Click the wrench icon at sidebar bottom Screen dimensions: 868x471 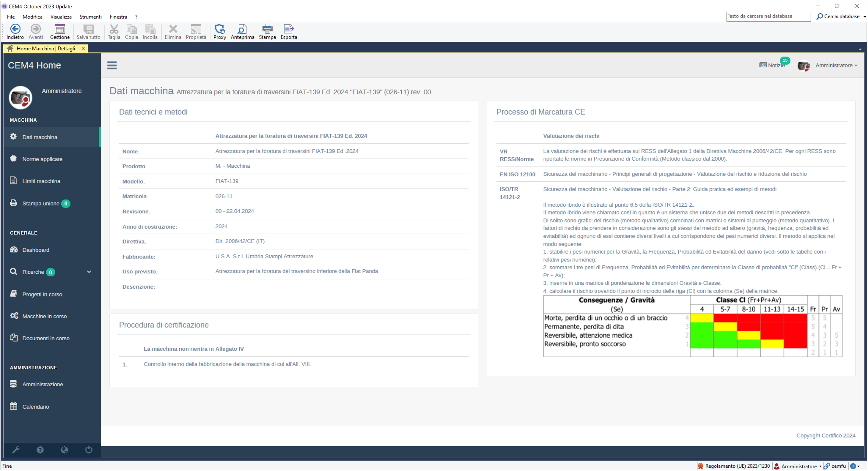point(16,450)
